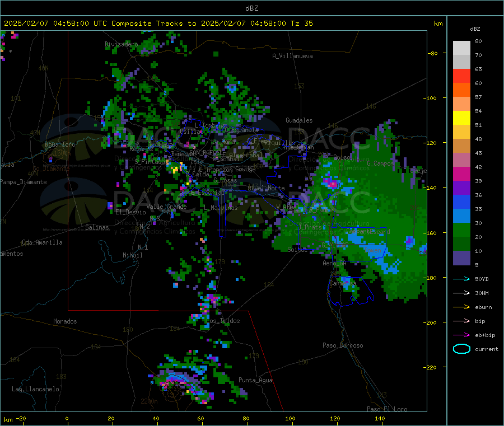
Task: Click the 'dBZ' title at top center
Action: tap(251, 8)
